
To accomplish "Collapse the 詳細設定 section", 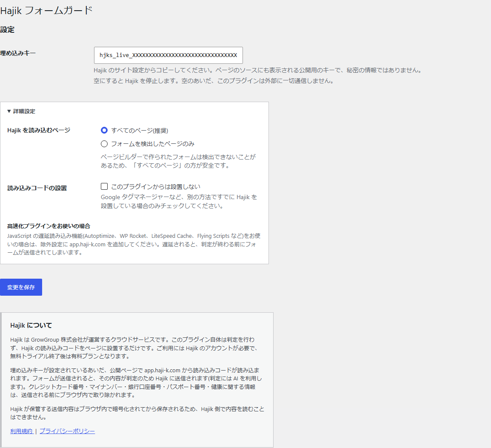I will point(21,111).
